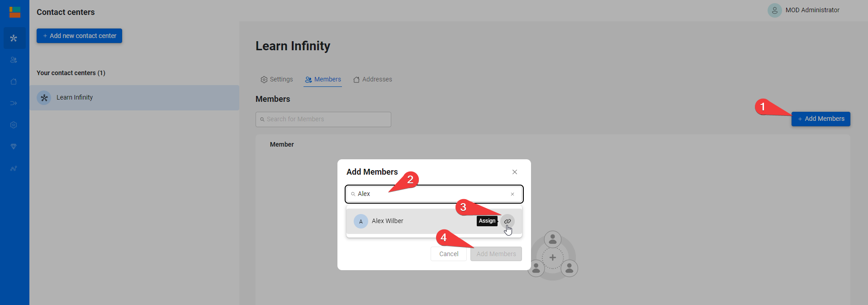The image size is (868, 305).
Task: Click the Assign link icon for Alex Wilber
Action: coord(508,221)
